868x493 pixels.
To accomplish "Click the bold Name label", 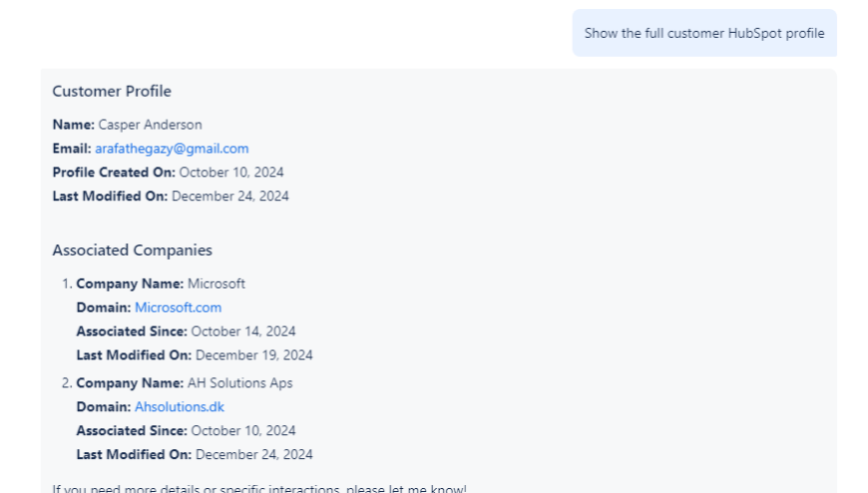I will tap(73, 125).
